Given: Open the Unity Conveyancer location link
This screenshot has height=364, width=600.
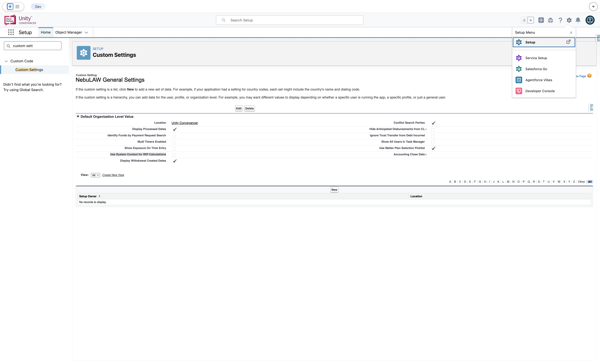Looking at the screenshot, I should (185, 123).
